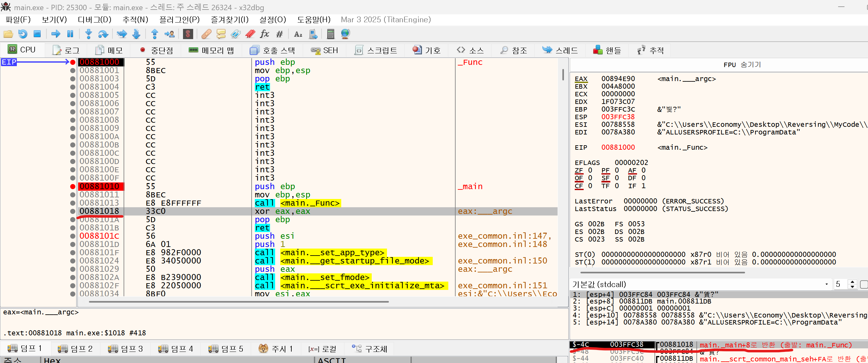The image size is (868, 363).
Task: Open string references via the Az icon
Action: 298,34
